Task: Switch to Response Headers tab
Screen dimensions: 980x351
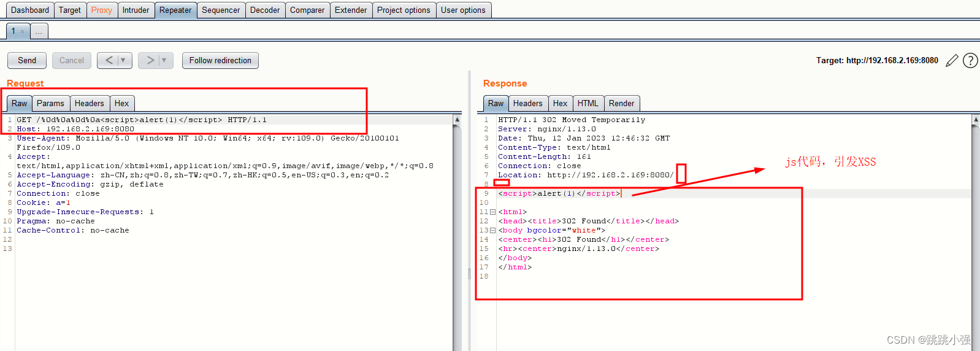Action: tap(528, 103)
